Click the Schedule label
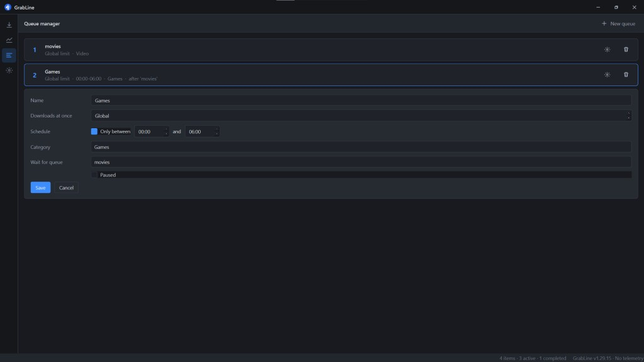The height and width of the screenshot is (362, 644). point(40,131)
